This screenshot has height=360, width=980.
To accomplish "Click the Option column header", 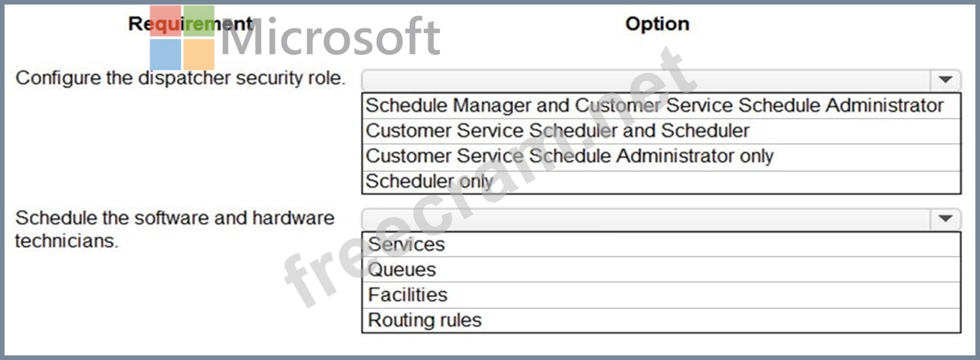I will [x=657, y=23].
